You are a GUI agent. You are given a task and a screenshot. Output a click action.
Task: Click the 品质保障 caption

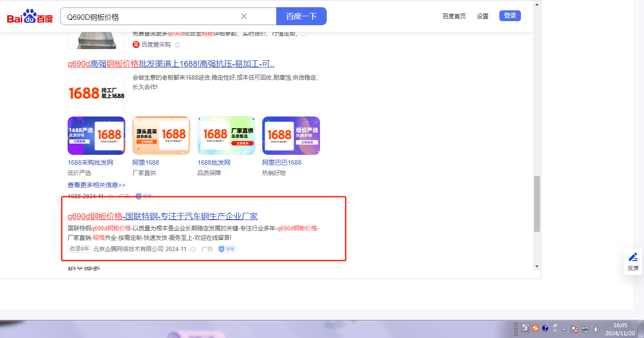209,173
